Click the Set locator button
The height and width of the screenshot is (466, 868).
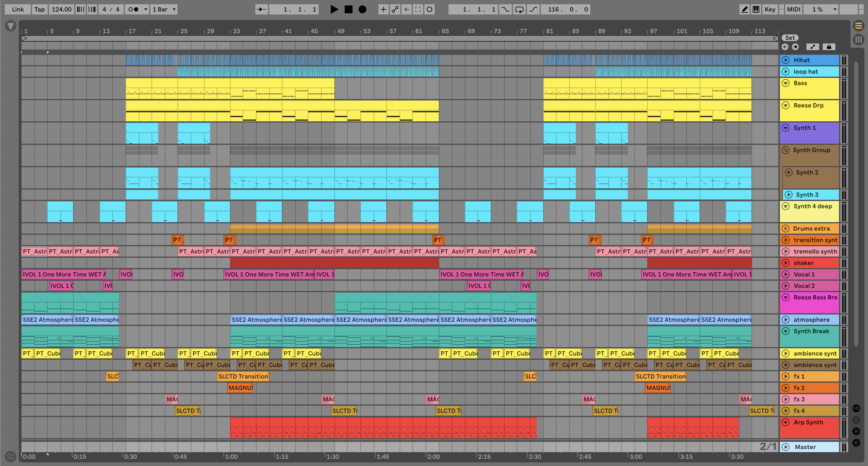point(790,38)
